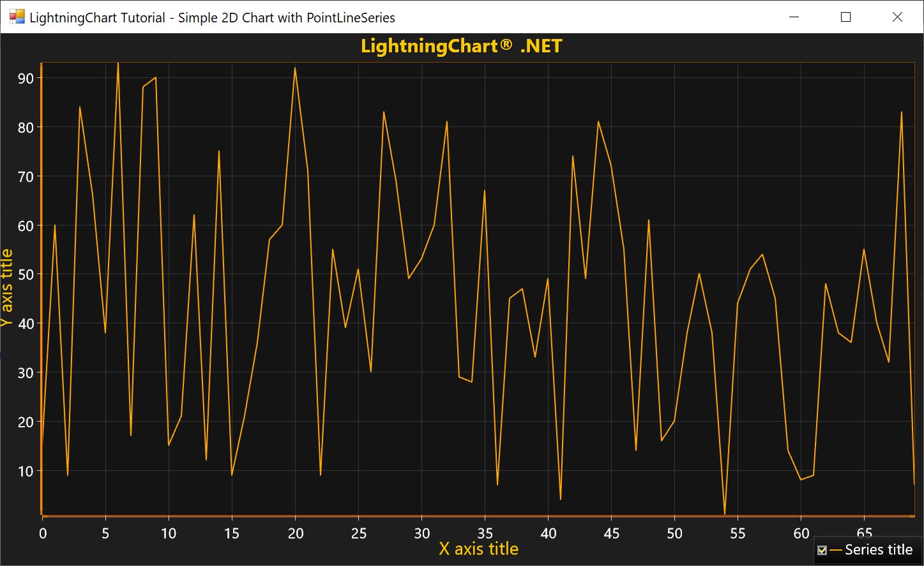Click the Y axis label 20

(x=26, y=422)
